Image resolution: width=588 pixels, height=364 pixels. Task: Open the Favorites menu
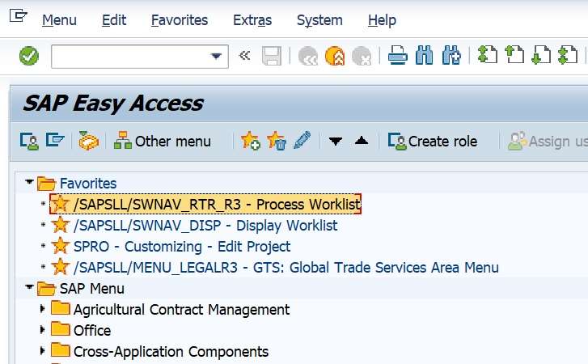tap(180, 20)
